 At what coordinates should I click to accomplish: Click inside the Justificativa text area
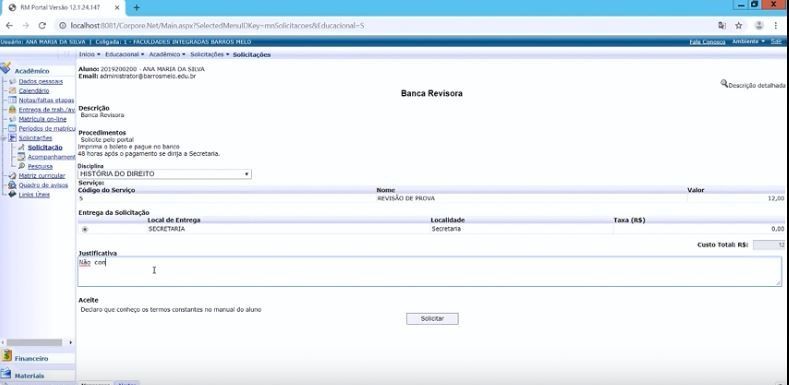[x=430, y=272]
